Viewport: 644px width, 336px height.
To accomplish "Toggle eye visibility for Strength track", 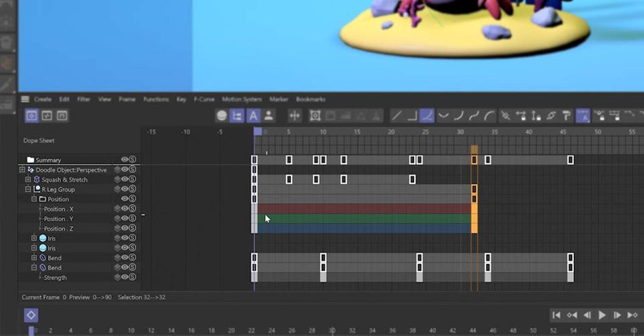I will coord(125,277).
